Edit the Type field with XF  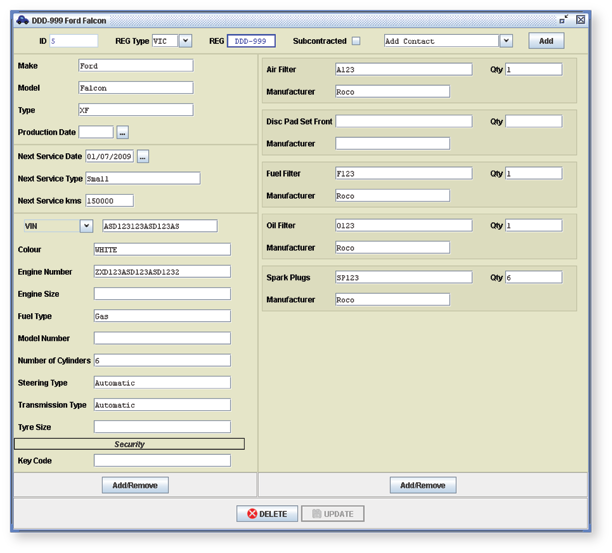[x=135, y=110]
